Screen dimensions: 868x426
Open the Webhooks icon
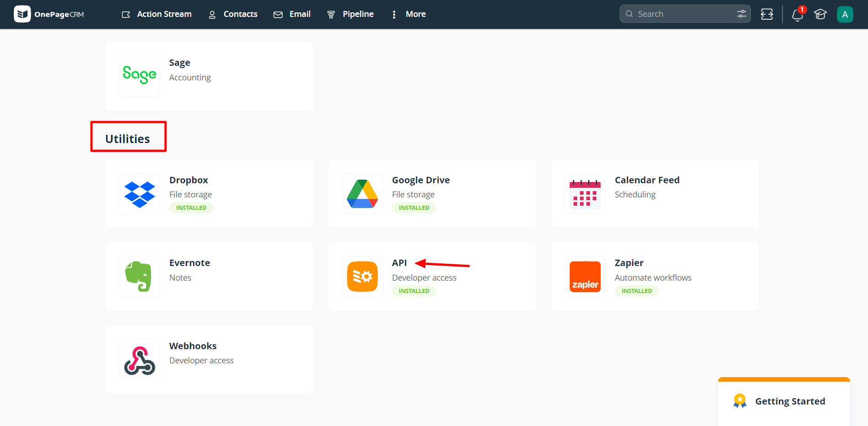pyautogui.click(x=139, y=360)
